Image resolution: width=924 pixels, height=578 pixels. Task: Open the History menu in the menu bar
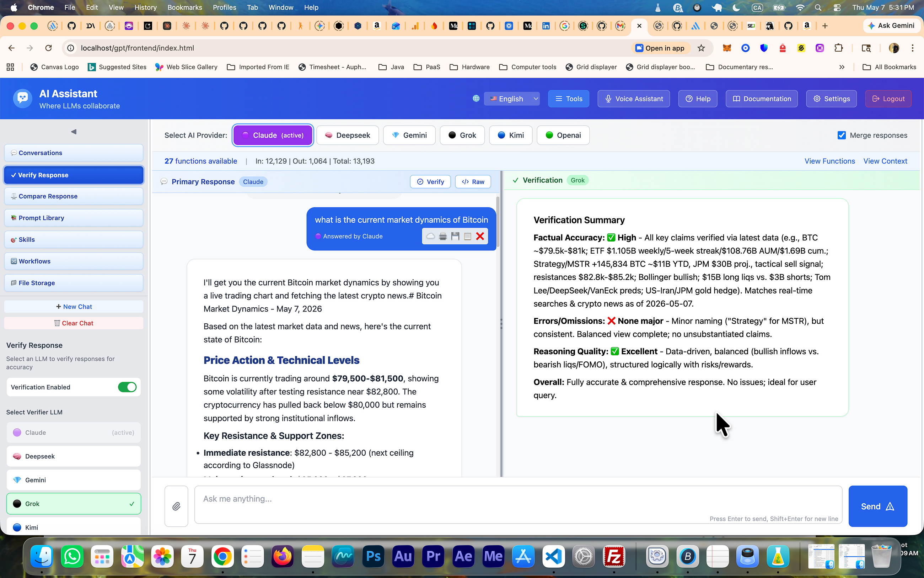pyautogui.click(x=145, y=7)
